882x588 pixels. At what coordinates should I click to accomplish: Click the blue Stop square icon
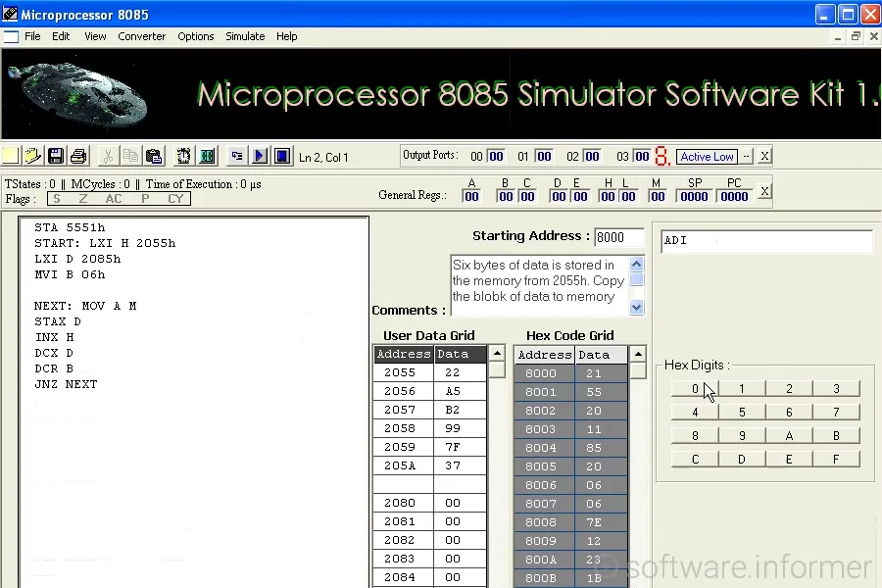pyautogui.click(x=282, y=156)
